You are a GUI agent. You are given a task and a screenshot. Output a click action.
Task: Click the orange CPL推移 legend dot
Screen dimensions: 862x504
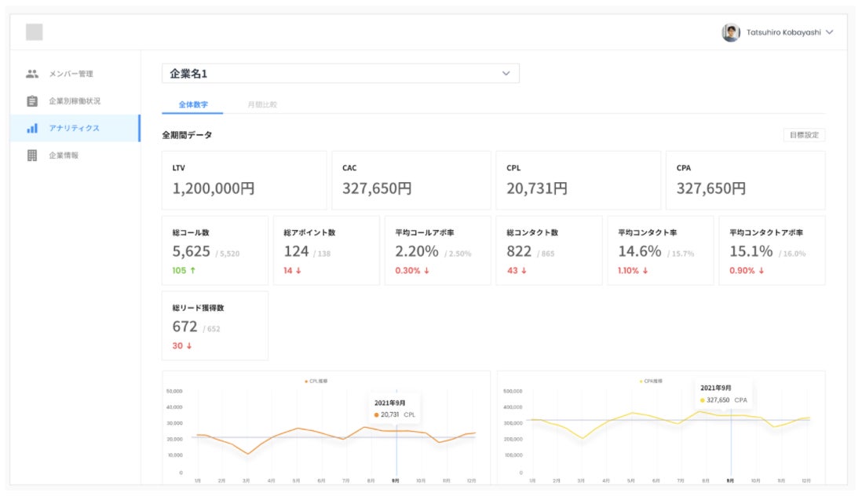pos(306,381)
